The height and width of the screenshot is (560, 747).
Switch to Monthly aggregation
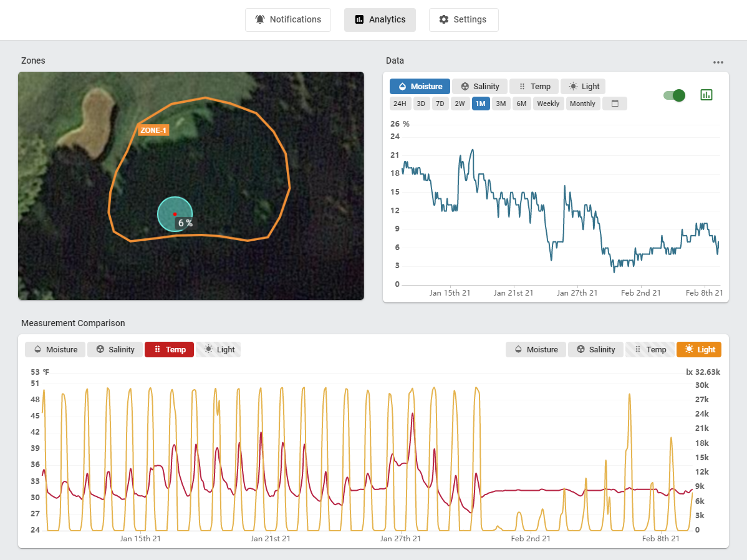[582, 104]
